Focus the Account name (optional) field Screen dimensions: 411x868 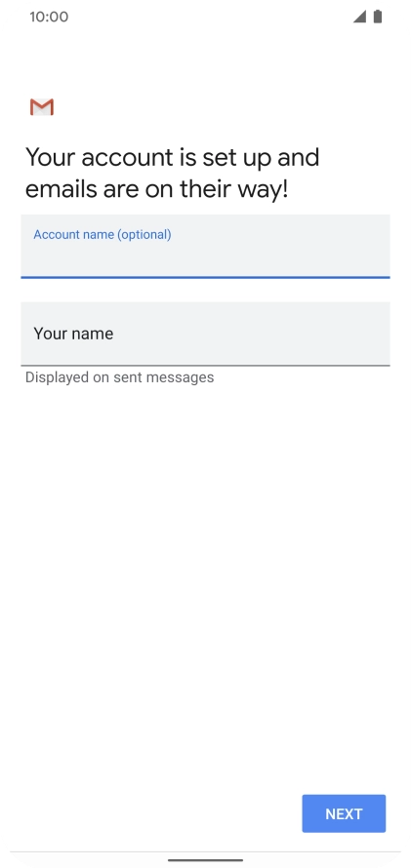click(205, 247)
